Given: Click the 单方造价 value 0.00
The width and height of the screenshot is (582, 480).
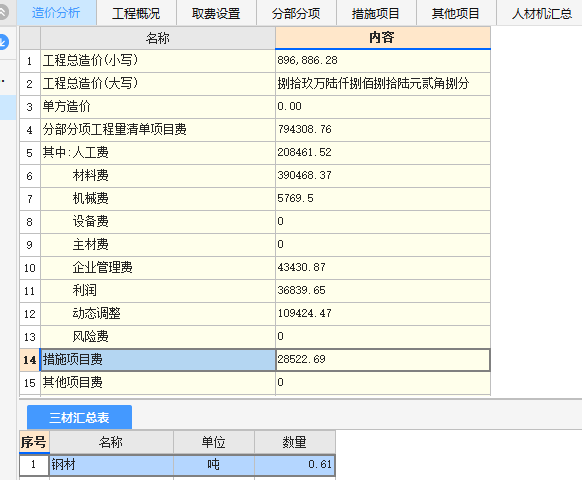Looking at the screenshot, I should click(x=383, y=107).
